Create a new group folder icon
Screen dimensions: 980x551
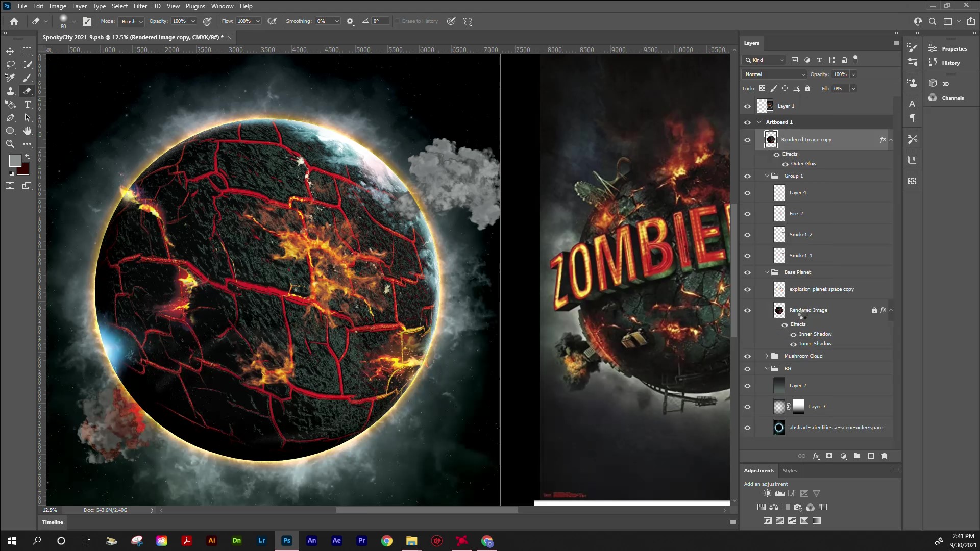click(x=857, y=456)
